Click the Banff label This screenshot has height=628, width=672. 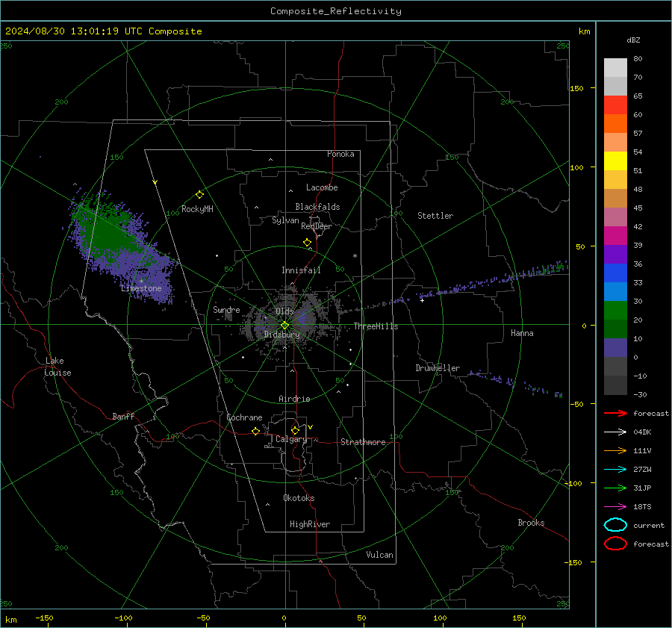pos(123,416)
